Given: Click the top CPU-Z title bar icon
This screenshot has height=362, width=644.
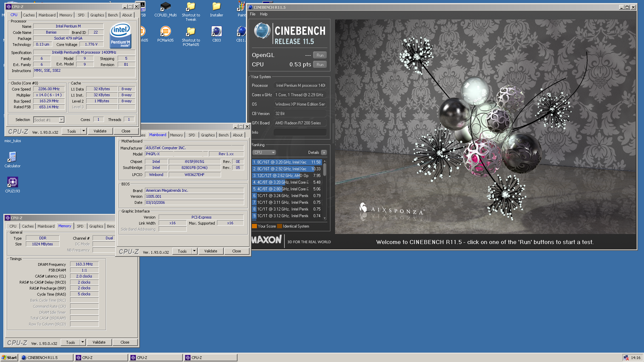Looking at the screenshot, I should tap(8, 6).
